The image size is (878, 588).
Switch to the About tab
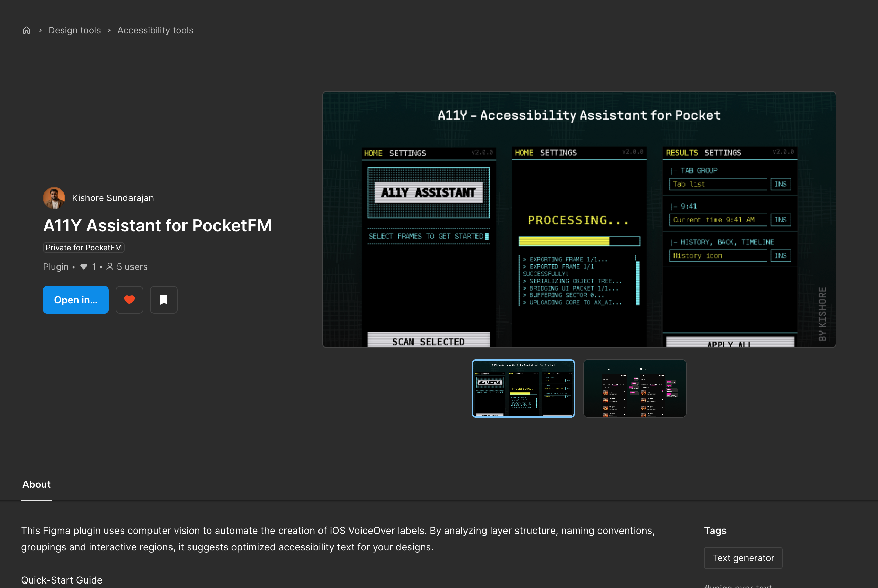(36, 484)
